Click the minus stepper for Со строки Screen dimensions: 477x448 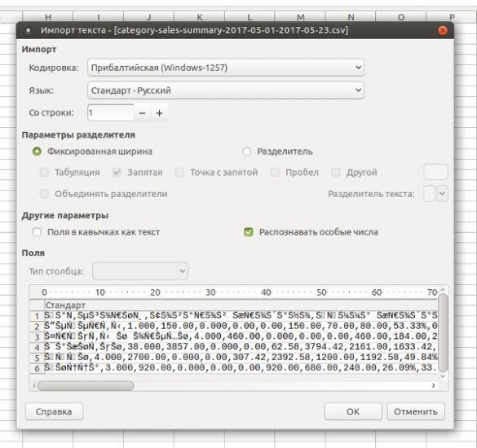(x=142, y=113)
